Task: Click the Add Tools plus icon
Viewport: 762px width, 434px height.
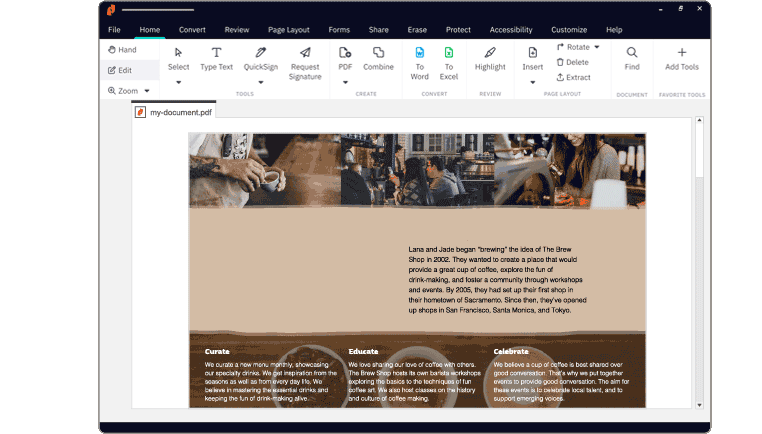Action: pyautogui.click(x=682, y=58)
